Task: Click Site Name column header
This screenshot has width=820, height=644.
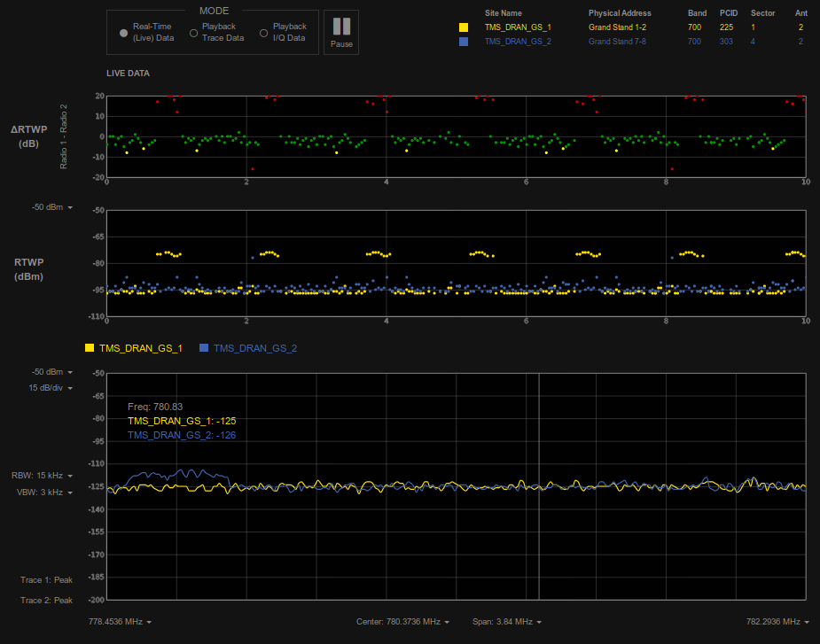Action: (x=504, y=13)
